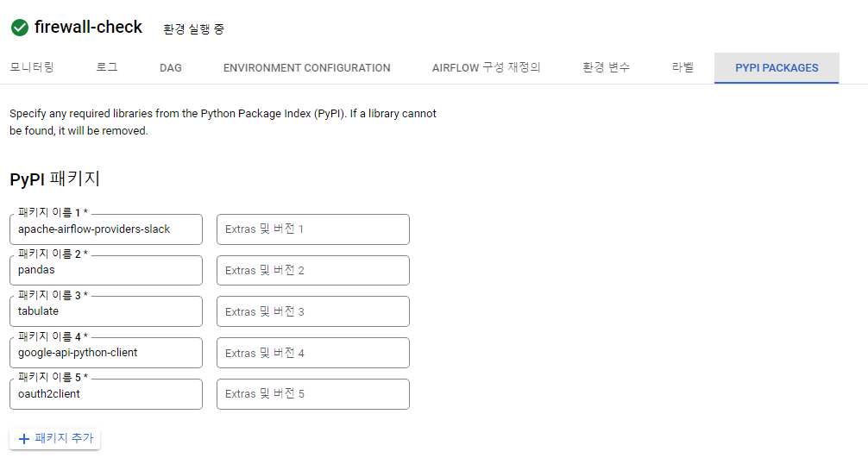Click Extras 및 버전 1 field
Viewport: 868px width, 458px height.
(312, 229)
